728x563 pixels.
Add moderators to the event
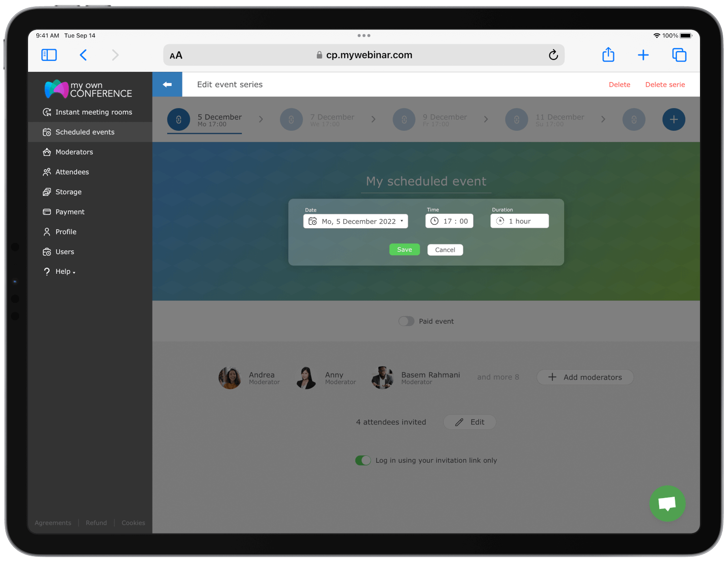point(585,377)
